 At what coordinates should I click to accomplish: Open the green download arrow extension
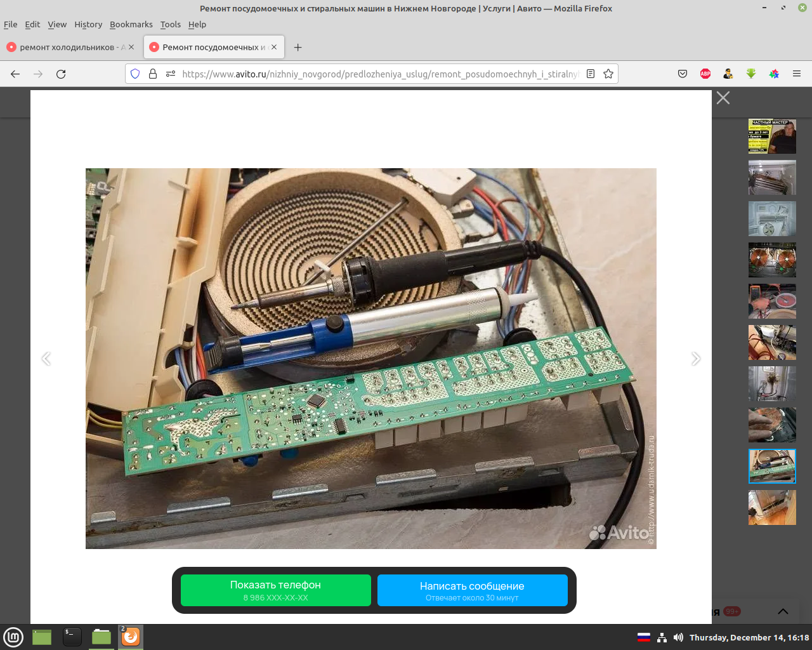click(751, 74)
